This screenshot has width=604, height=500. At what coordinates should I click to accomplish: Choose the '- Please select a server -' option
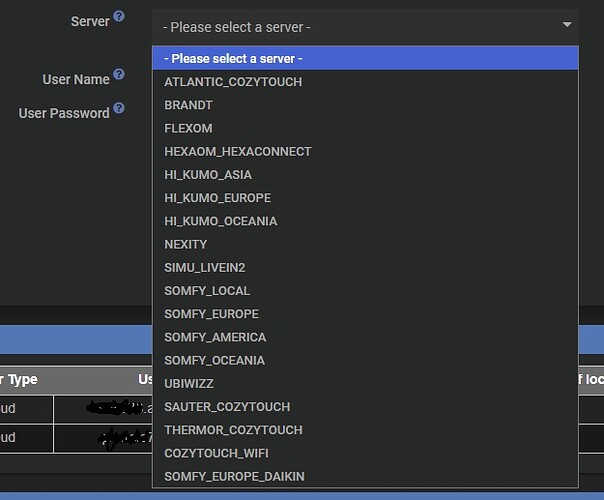tap(365, 59)
